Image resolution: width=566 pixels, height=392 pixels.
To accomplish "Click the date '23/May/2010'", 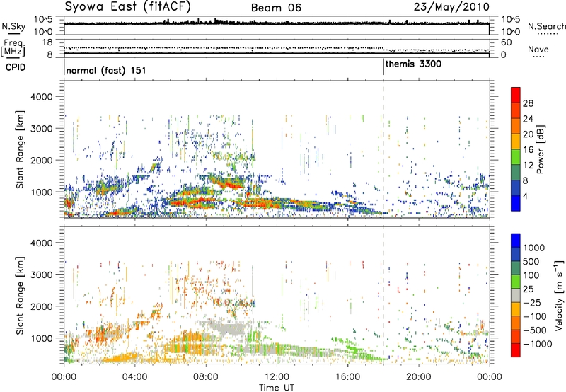I will pyautogui.click(x=451, y=7).
